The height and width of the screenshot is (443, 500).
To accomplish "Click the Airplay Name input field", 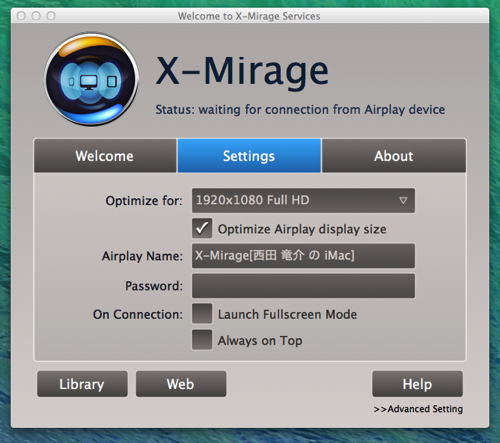I will [303, 256].
